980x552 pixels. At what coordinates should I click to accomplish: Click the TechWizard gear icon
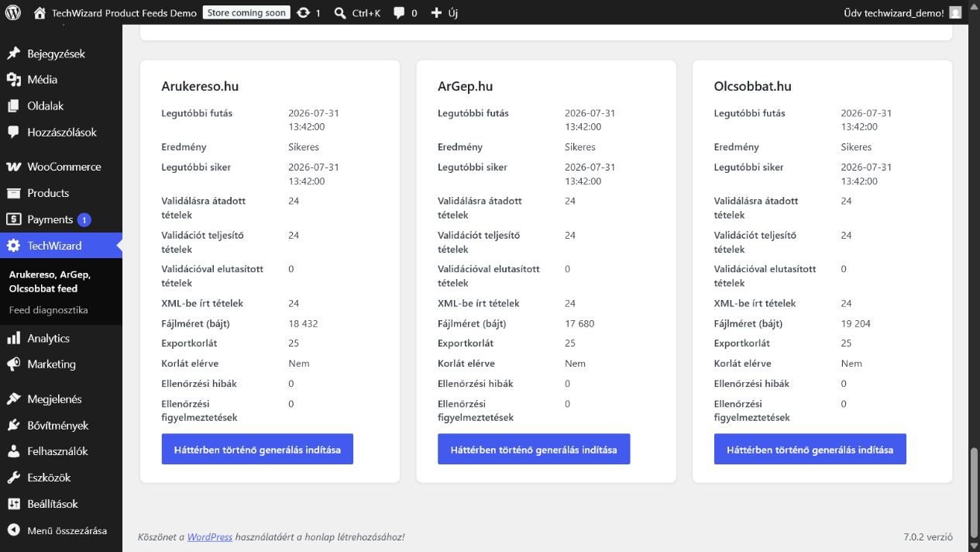click(13, 246)
